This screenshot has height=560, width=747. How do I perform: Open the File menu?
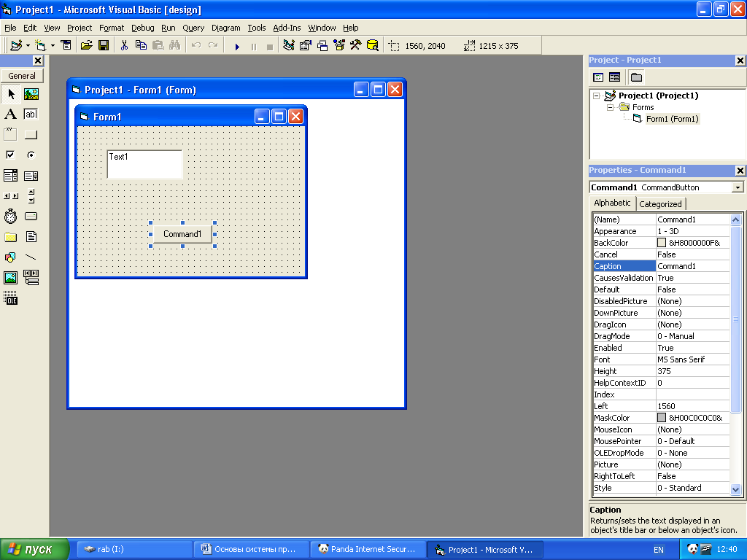(x=10, y=28)
